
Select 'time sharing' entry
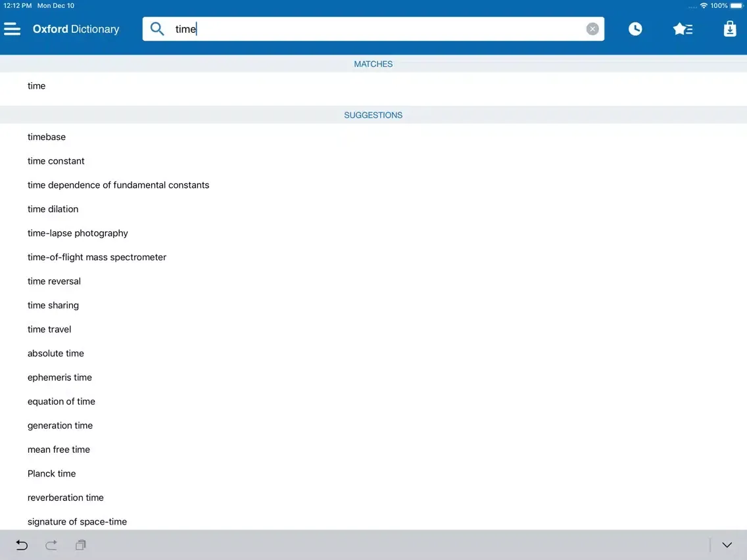373,305
